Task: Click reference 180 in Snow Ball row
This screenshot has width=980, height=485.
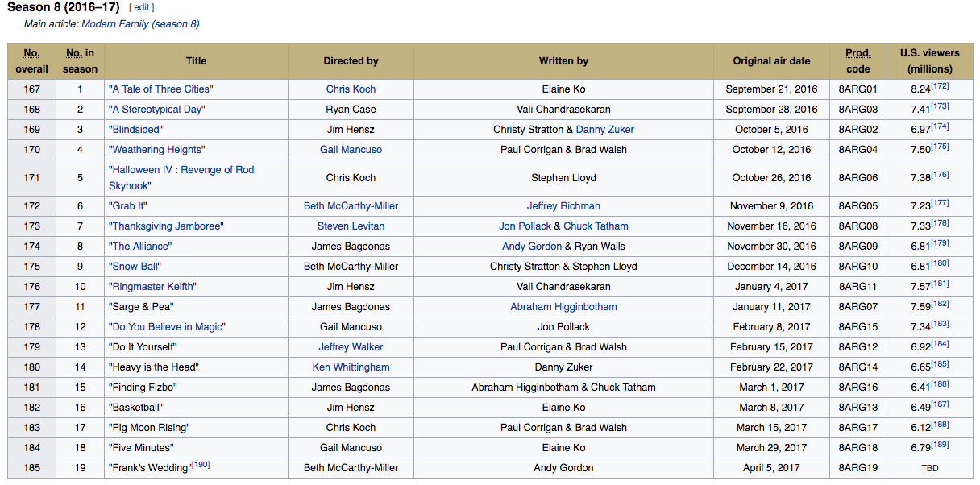Action: [940, 263]
